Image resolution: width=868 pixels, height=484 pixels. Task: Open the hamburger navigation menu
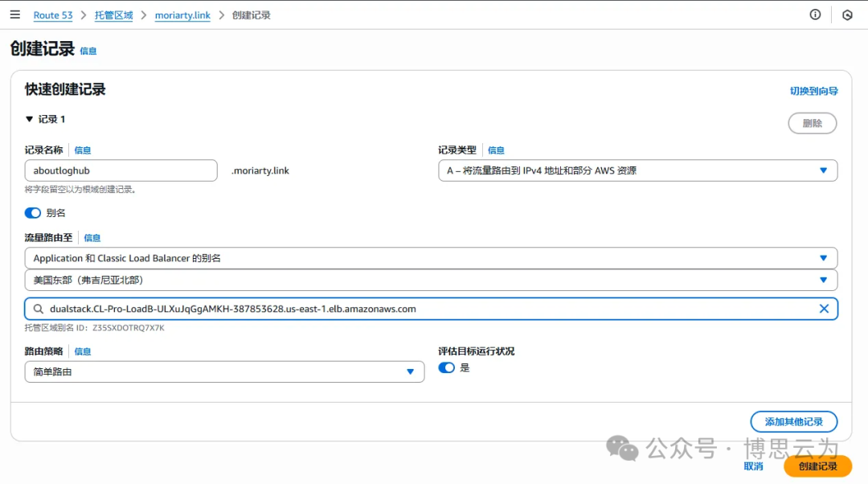tap(15, 15)
